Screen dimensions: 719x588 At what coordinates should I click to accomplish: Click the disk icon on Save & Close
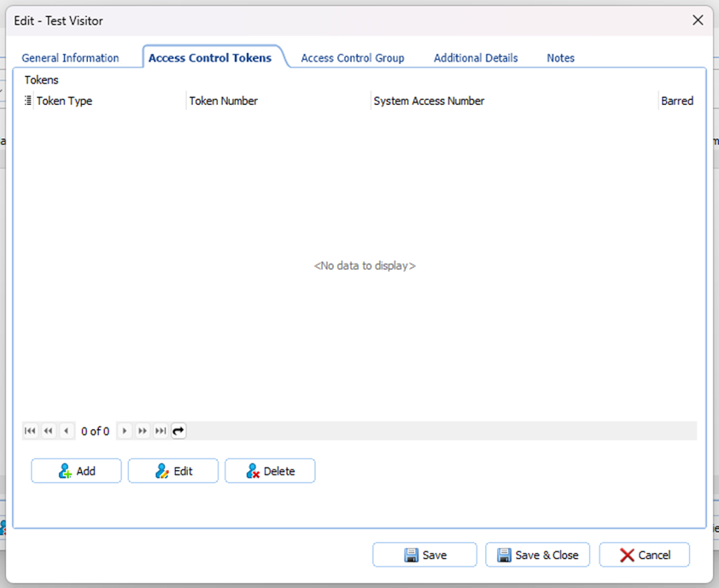pos(504,555)
